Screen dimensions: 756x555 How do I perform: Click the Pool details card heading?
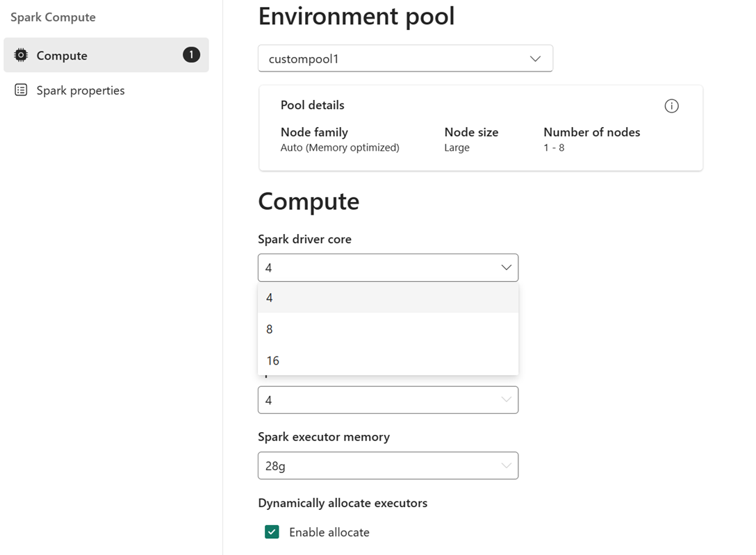click(x=312, y=106)
